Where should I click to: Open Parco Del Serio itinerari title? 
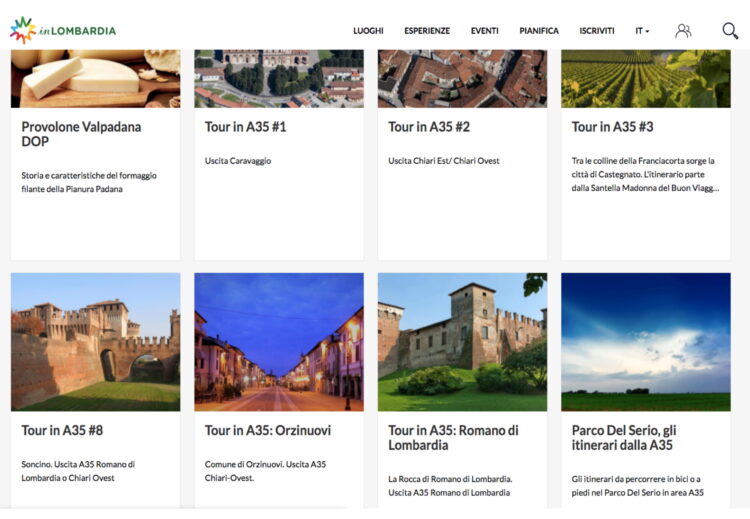tap(624, 438)
